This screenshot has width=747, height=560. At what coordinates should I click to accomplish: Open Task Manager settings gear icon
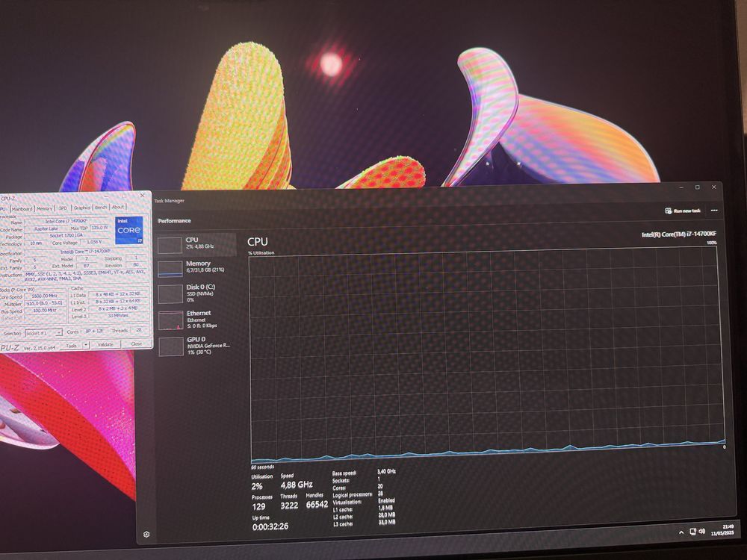146,535
